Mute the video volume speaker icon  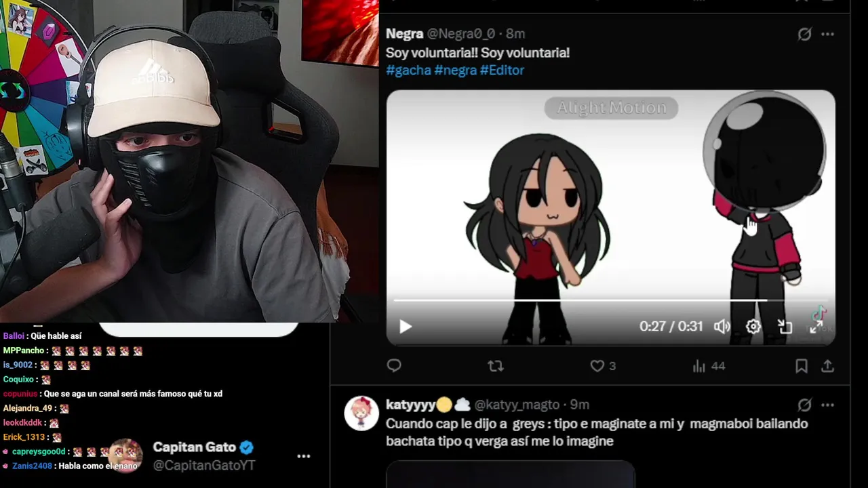[722, 327]
